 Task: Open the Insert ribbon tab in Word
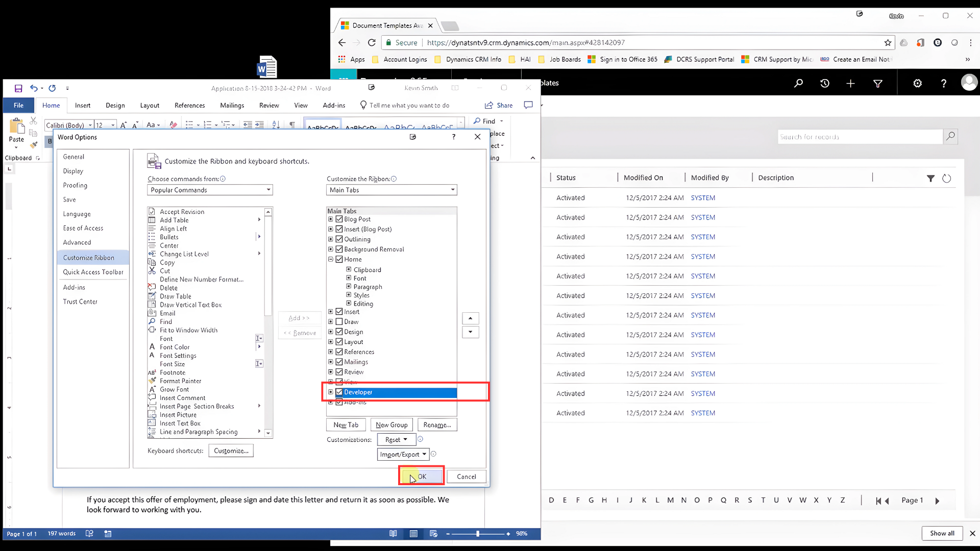point(83,105)
